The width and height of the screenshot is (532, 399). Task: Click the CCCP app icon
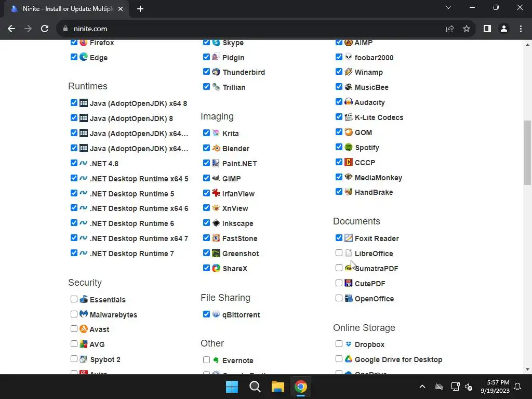click(x=349, y=162)
